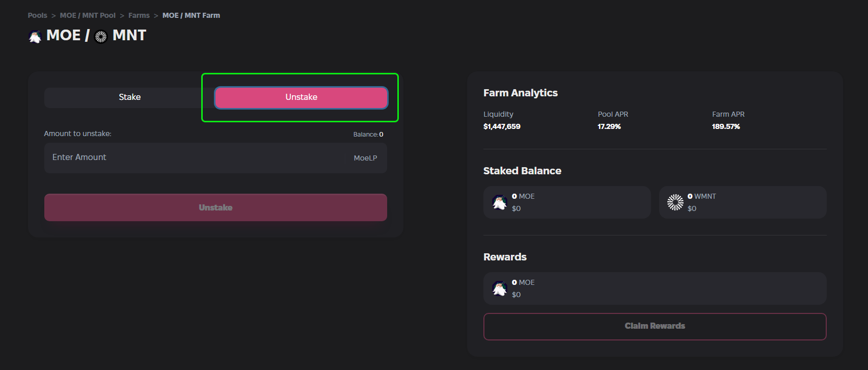This screenshot has width=868, height=370.
Task: Click the MOE icon in the Rewards section
Action: [x=499, y=288]
